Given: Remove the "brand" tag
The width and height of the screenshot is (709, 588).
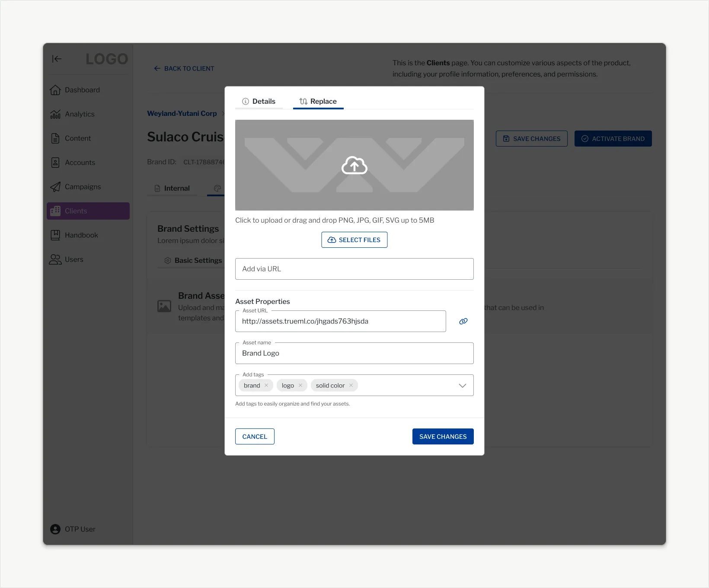Looking at the screenshot, I should click(x=266, y=385).
